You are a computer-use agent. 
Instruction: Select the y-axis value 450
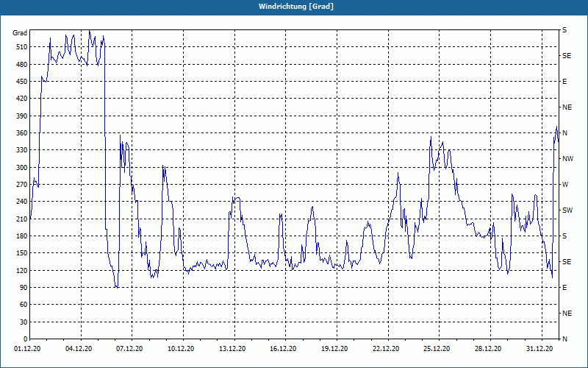click(22, 82)
